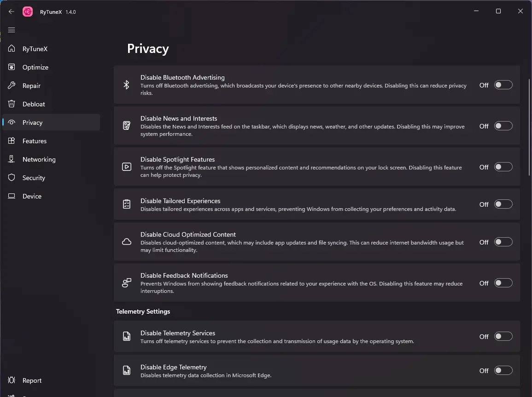The image size is (532, 397).
Task: Click the RyTuneX logo in the title bar
Action: click(27, 12)
